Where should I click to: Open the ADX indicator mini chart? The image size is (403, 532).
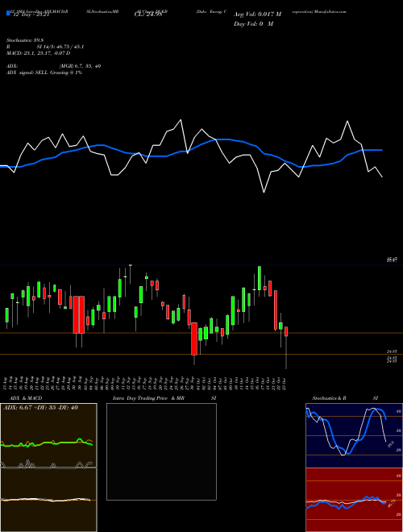48,435
